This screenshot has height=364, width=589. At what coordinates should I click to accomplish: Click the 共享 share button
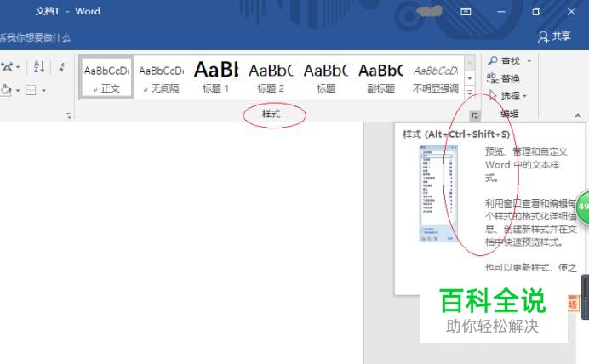pyautogui.click(x=554, y=37)
